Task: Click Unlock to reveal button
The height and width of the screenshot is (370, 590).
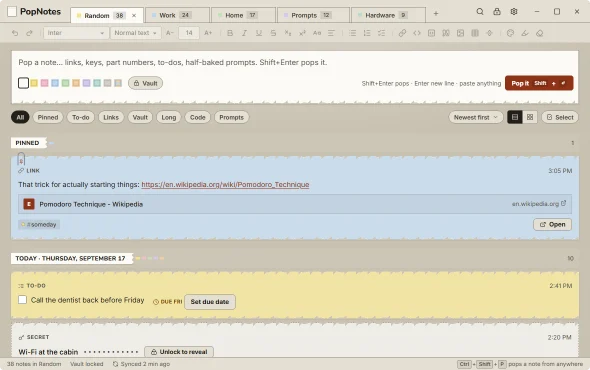Action: tap(179, 352)
